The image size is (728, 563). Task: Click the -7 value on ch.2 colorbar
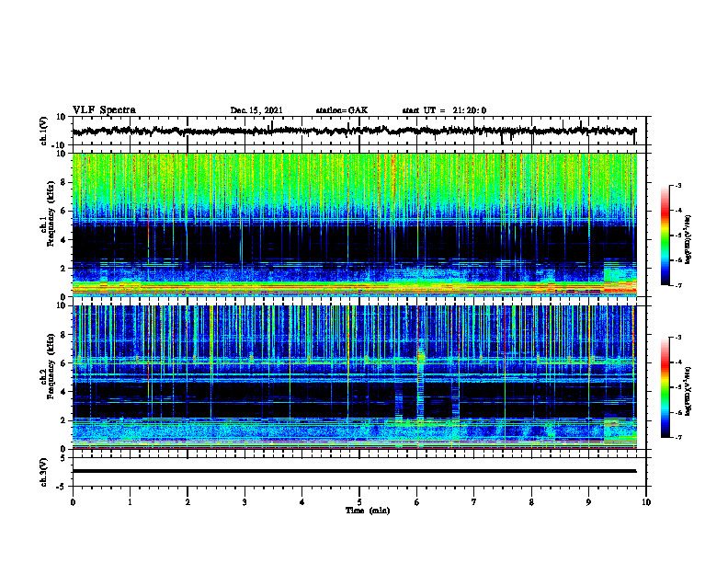point(677,437)
